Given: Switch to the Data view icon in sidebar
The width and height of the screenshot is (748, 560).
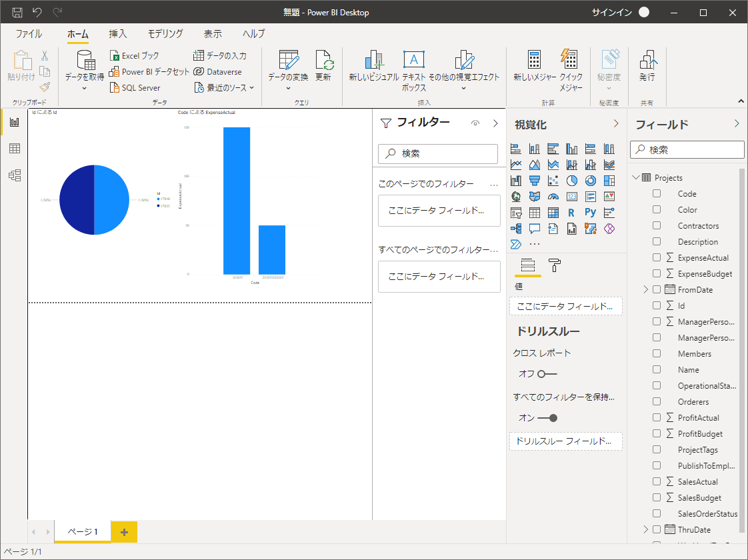Looking at the screenshot, I should 14,149.
